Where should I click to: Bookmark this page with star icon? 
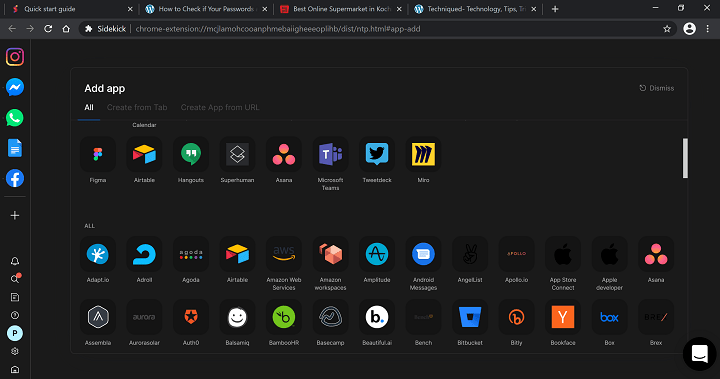click(667, 29)
